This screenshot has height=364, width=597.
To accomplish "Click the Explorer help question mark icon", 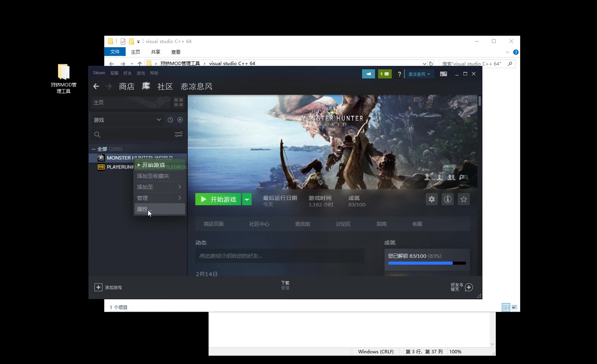I will (x=516, y=52).
